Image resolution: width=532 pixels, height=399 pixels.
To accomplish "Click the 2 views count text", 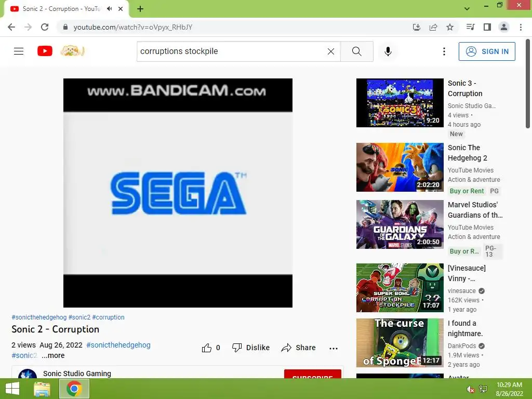I will [23, 345].
